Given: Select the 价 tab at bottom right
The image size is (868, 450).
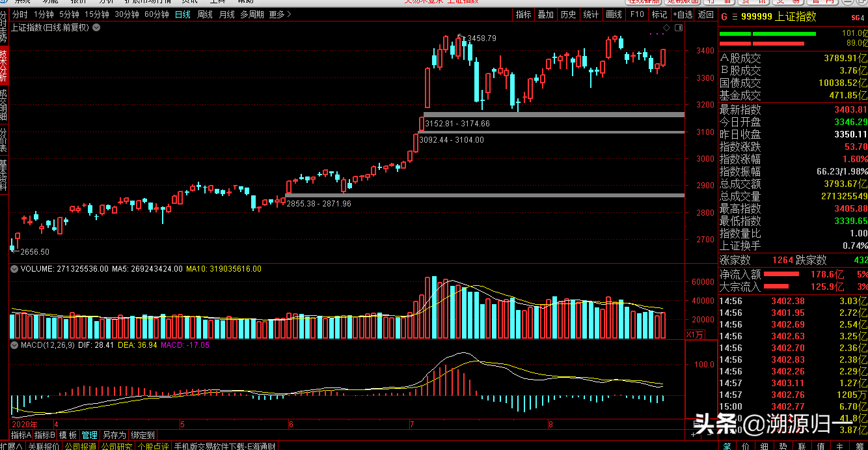Looking at the screenshot, I should click(746, 446).
